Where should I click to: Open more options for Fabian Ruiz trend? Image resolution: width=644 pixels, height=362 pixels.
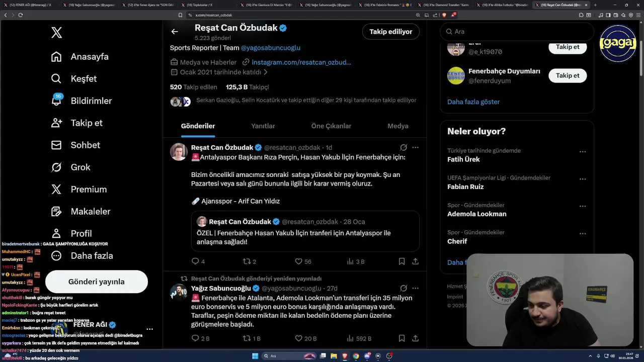coord(582,178)
